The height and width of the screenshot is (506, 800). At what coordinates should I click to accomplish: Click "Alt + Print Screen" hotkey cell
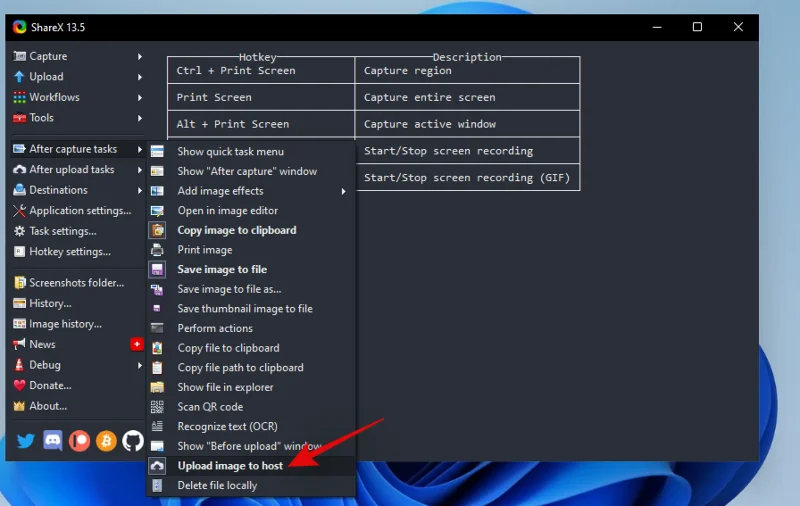pos(261,124)
